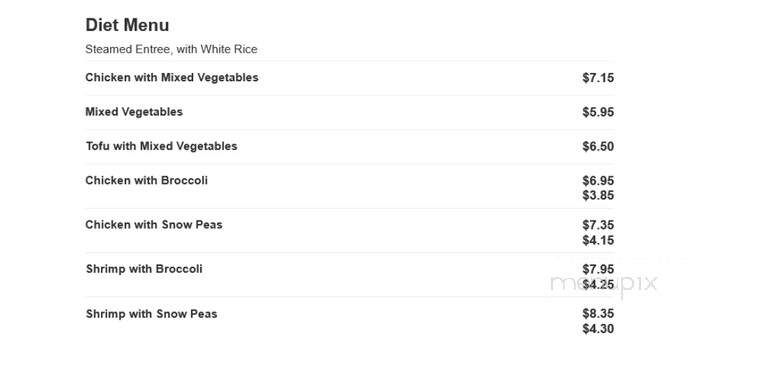Click the $4.30 price
Image resolution: width=783 pixels, height=366 pixels.
598,329
